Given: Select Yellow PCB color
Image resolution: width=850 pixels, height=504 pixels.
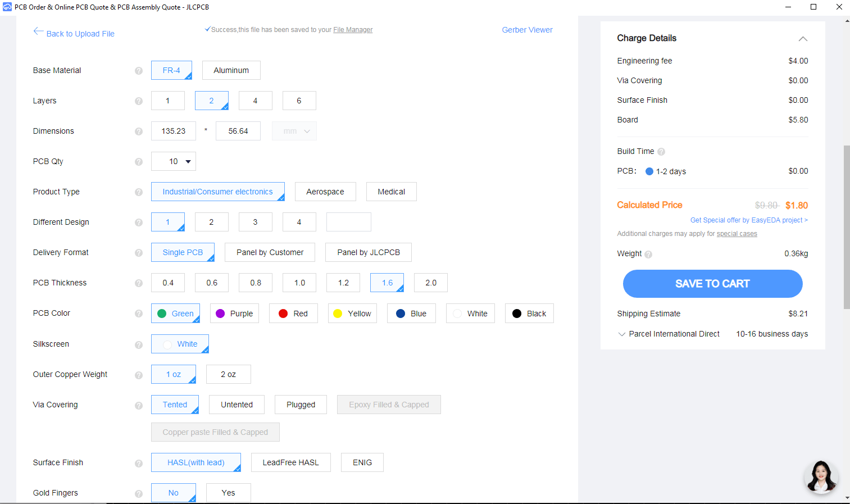Looking at the screenshot, I should (x=352, y=314).
